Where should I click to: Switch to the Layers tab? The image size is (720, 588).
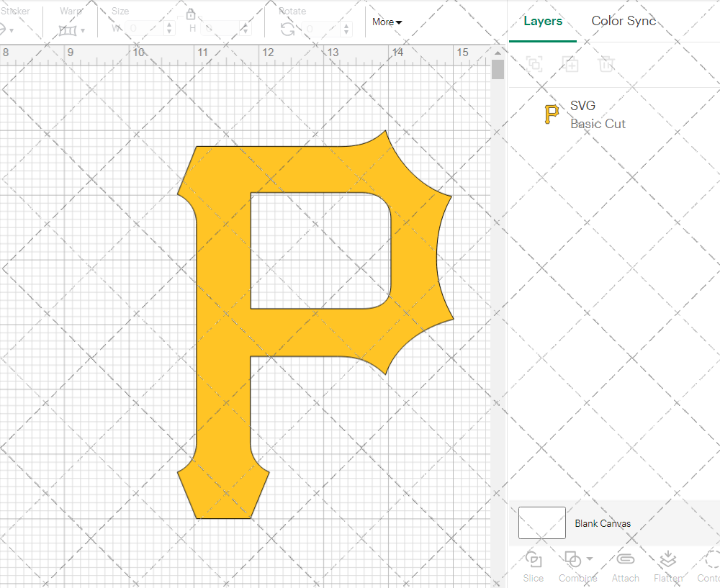543,21
